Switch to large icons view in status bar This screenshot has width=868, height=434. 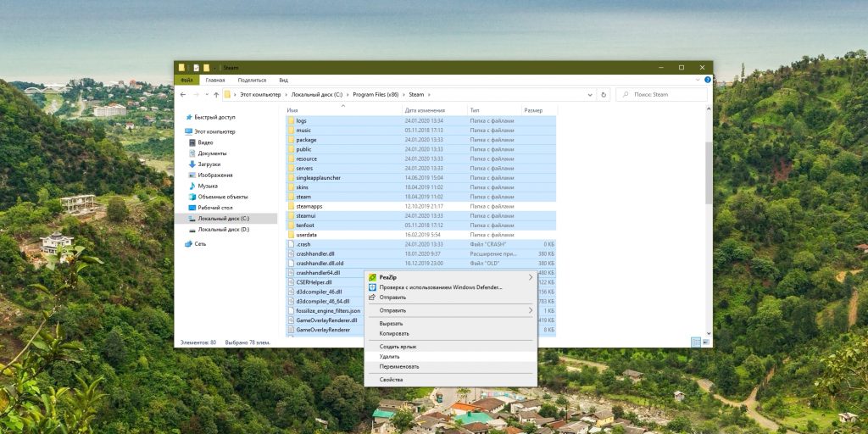[x=705, y=342]
